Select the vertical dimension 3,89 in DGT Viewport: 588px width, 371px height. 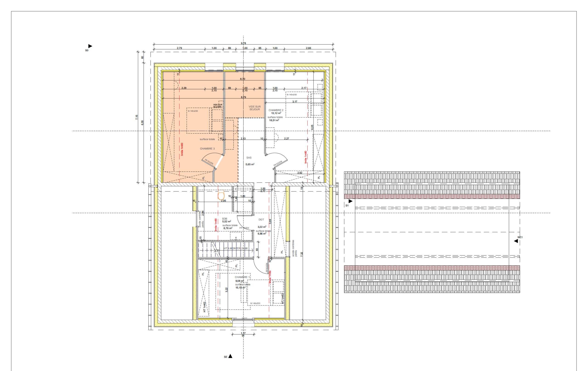[270, 221]
